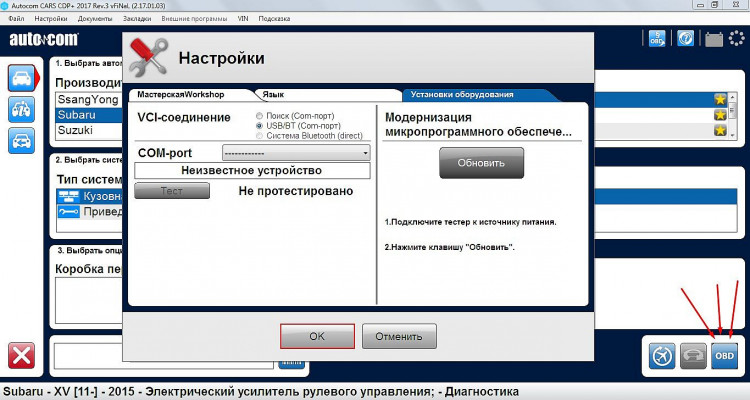Select Система Bluetooth (direct) radio option
The width and height of the screenshot is (750, 400).
259,135
